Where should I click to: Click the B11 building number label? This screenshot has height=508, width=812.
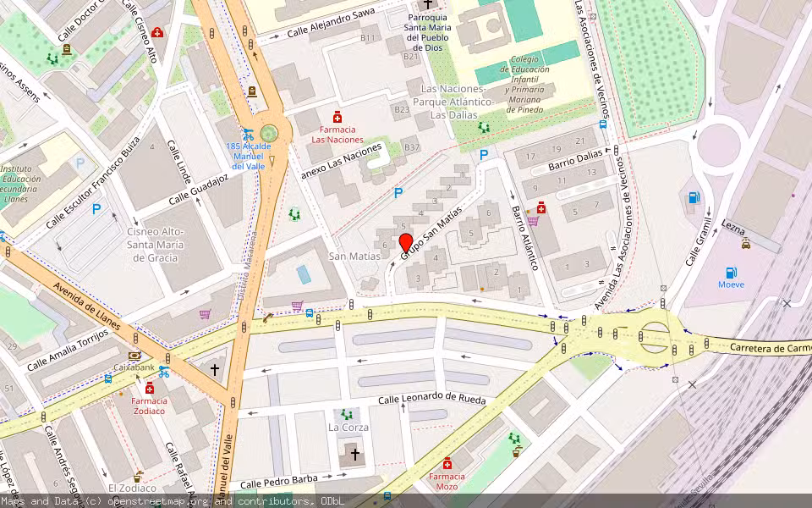(x=368, y=38)
